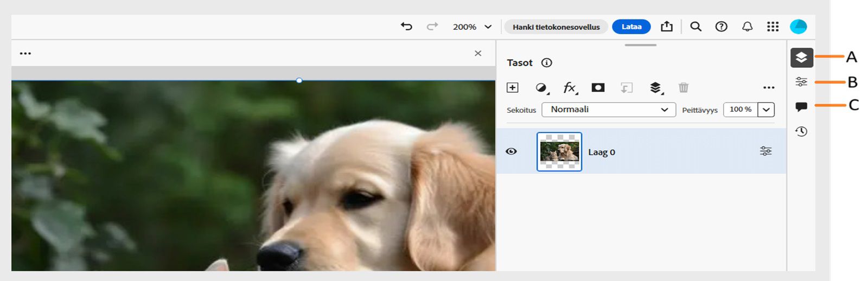This screenshot has width=868, height=281.
Task: Open the layer properties sidebar icon
Action: pyautogui.click(x=801, y=82)
